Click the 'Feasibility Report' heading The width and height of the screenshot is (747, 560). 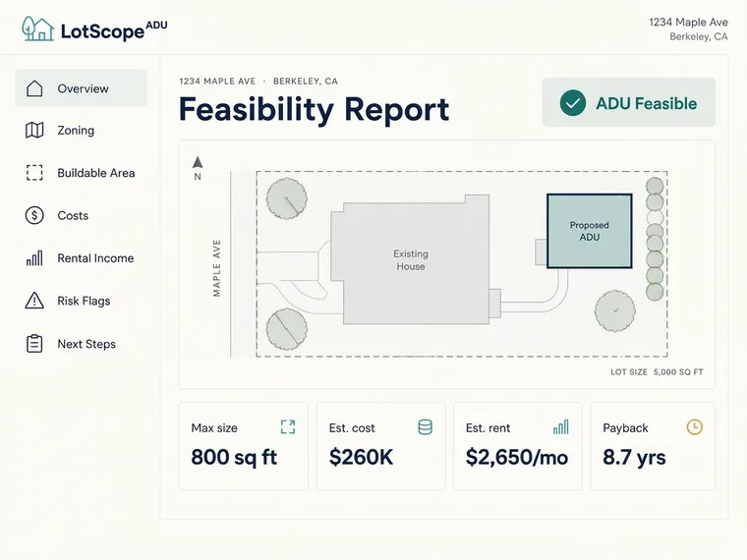314,109
